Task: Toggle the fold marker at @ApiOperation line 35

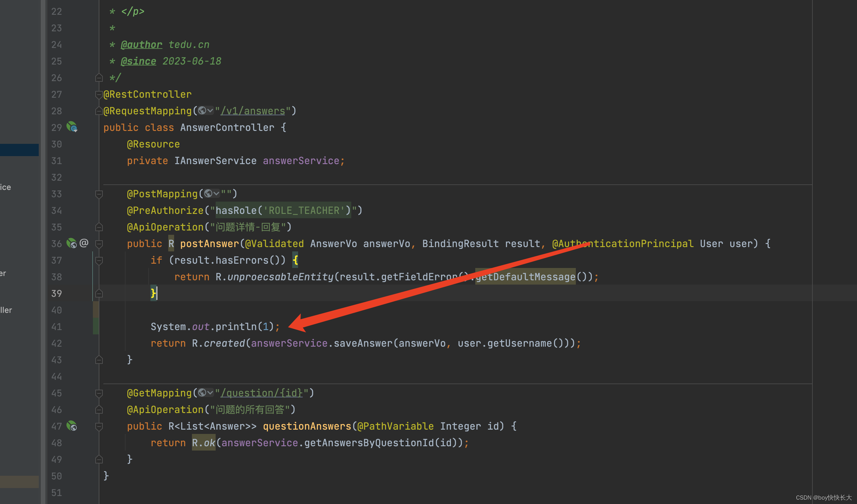Action: (99, 227)
